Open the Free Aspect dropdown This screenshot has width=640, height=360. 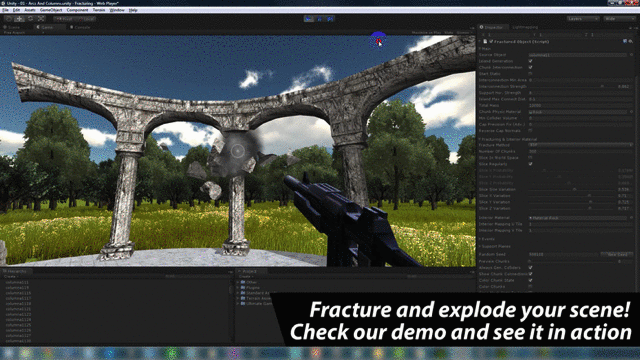[x=23, y=32]
